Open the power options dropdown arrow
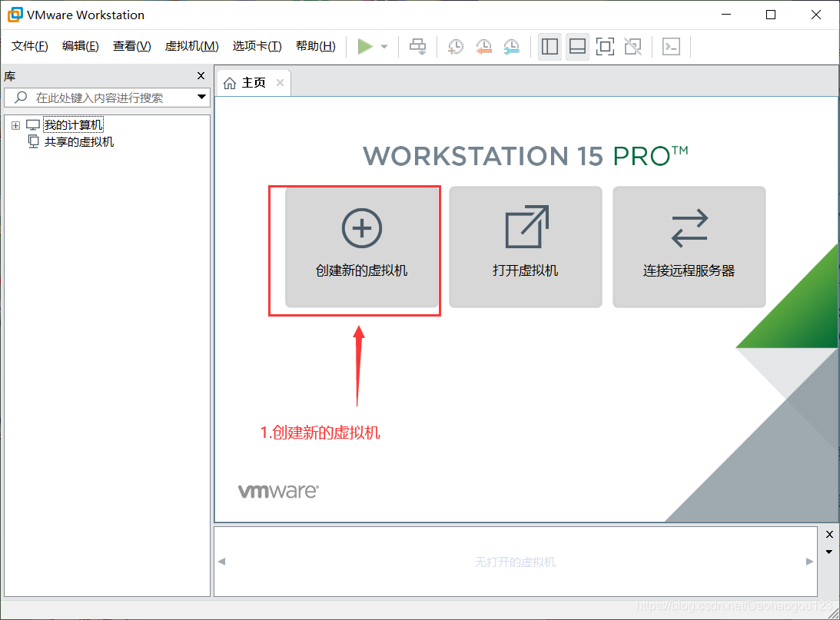Screen dimensions: 840x620 point(384,47)
